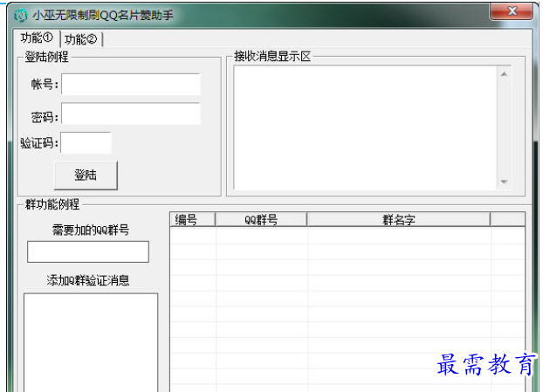Click the 群名字 column header
Image resolution: width=543 pixels, height=392 pixels.
click(399, 219)
